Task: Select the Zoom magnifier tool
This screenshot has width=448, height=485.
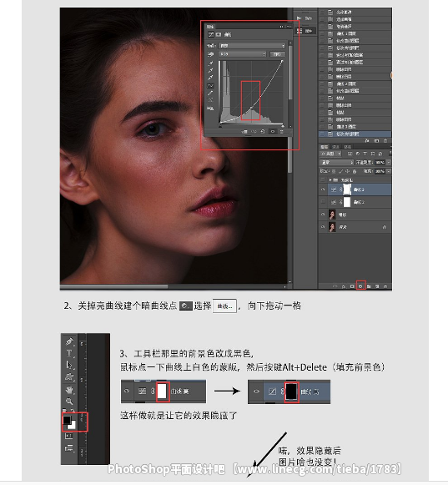Action: click(x=69, y=402)
